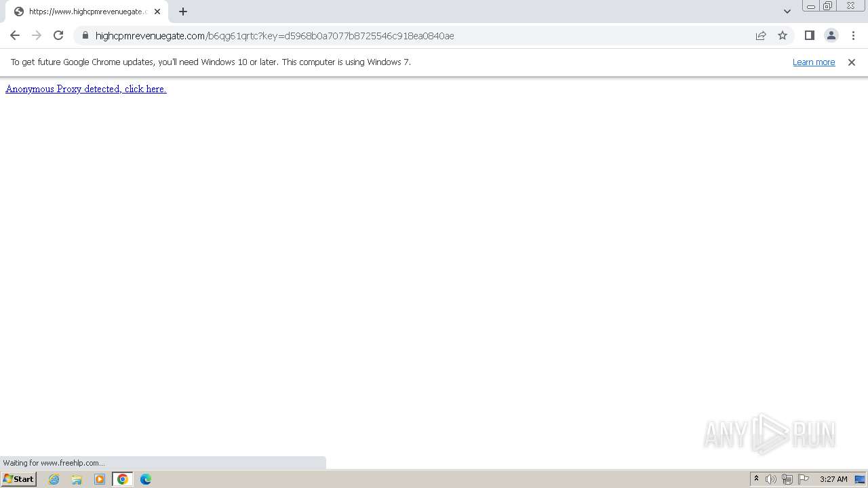Open the Windows Start menu
Viewport: 868px width, 488px height.
19,479
